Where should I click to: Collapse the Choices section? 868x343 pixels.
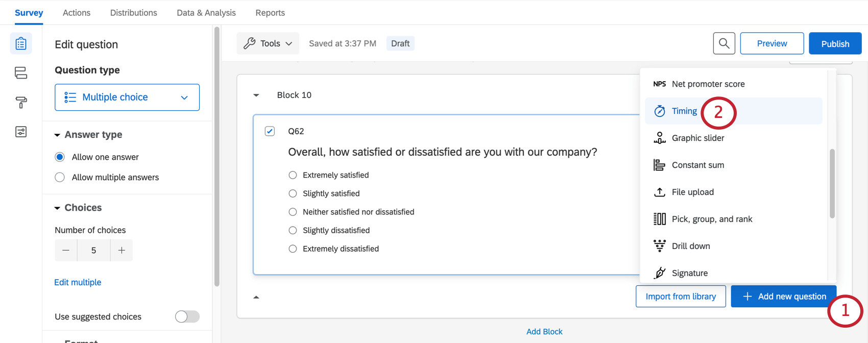[x=57, y=207]
